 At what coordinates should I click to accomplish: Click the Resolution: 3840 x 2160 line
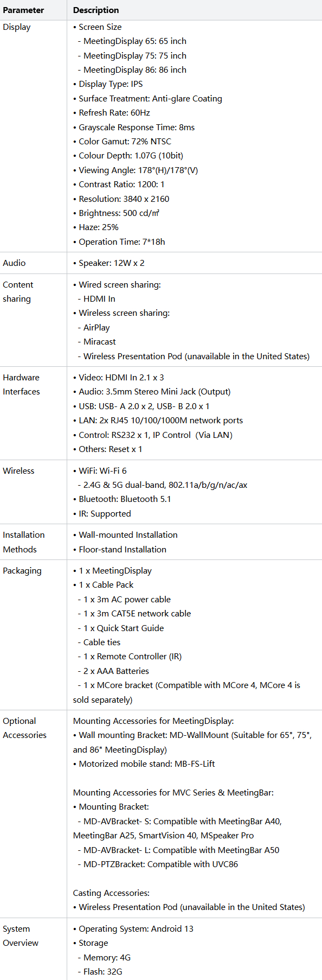coord(121,199)
